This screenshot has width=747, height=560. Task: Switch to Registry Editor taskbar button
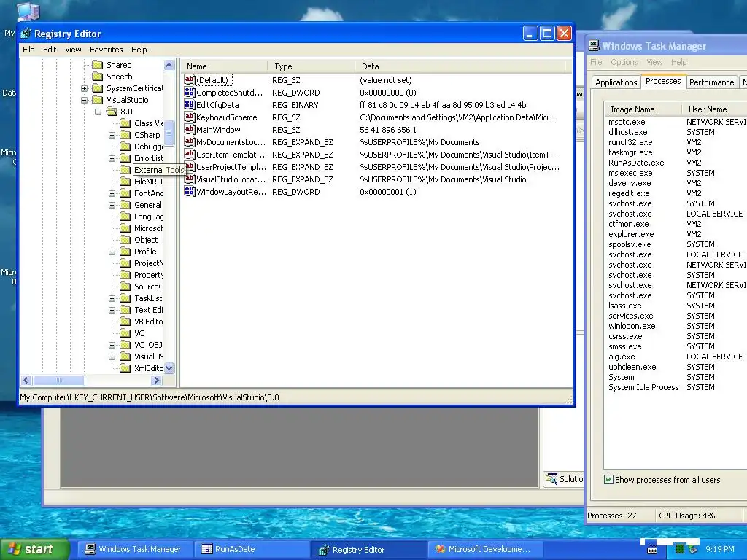coord(368,549)
